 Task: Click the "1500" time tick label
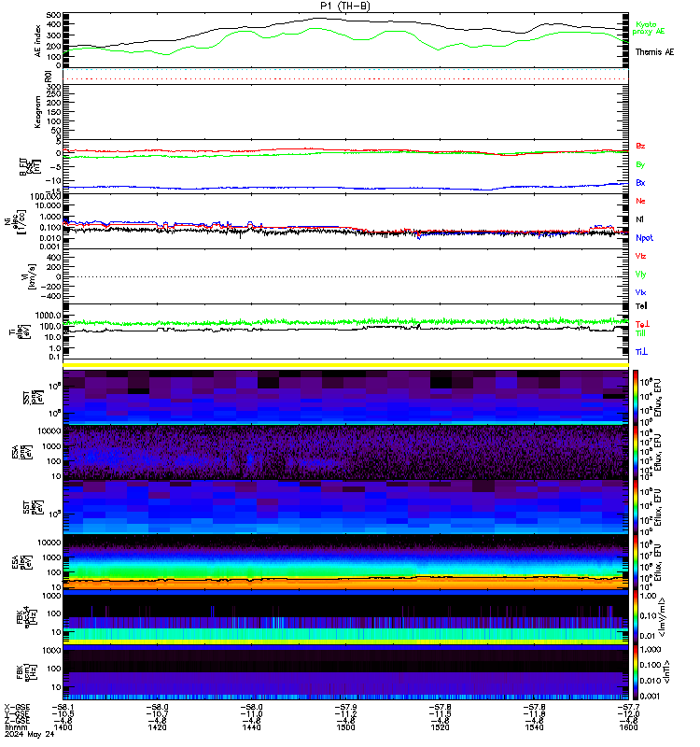click(x=345, y=727)
